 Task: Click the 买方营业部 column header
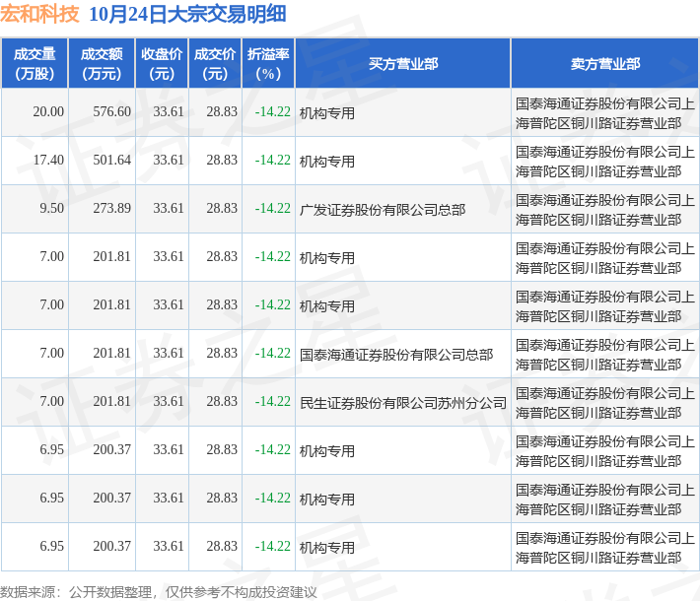coord(402,64)
